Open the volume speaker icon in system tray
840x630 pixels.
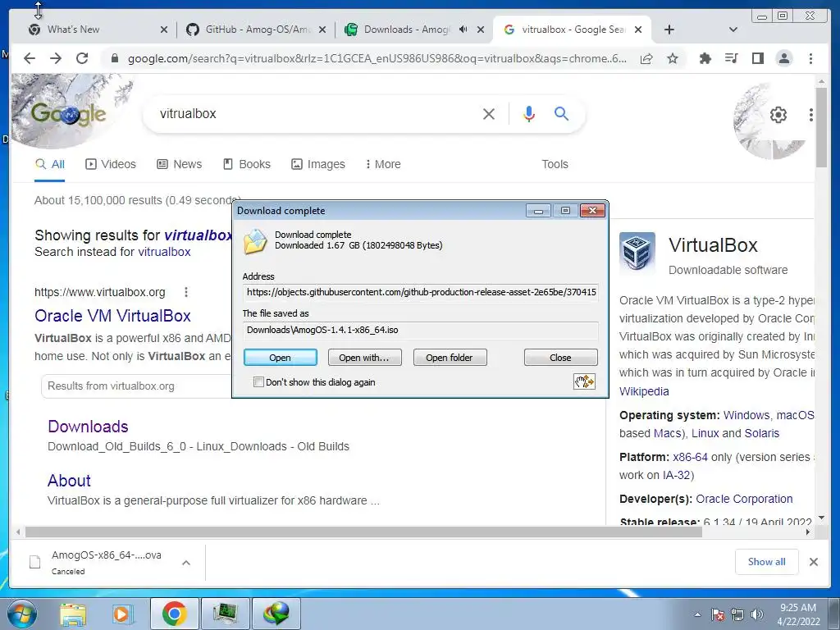(757, 614)
